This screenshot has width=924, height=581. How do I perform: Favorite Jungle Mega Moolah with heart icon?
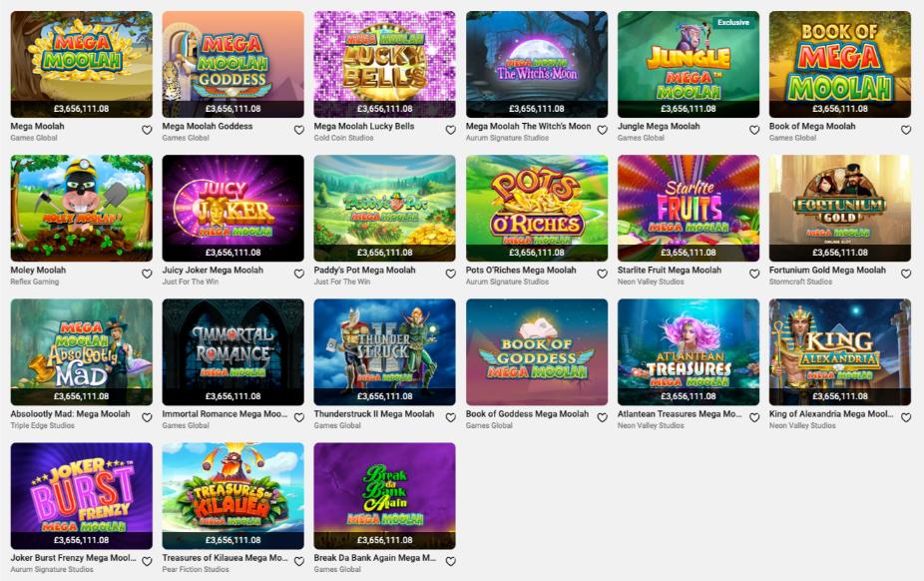pyautogui.click(x=753, y=130)
